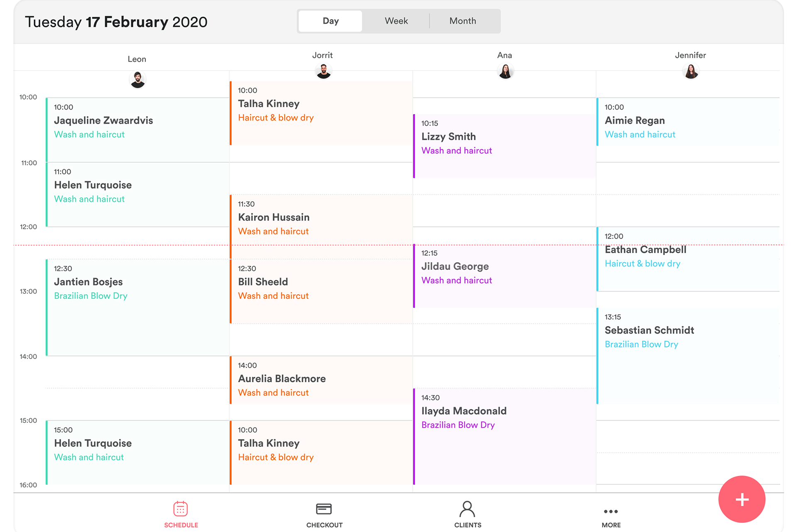The height and width of the screenshot is (532, 797).
Task: Select Leon's avatar photo
Action: 137,79
